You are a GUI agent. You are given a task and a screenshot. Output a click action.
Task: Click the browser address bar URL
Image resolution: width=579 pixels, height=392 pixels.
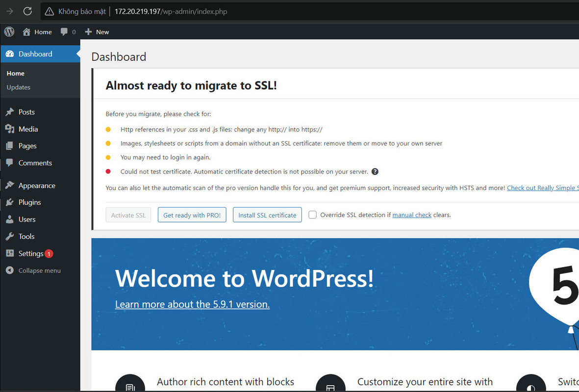click(x=171, y=11)
